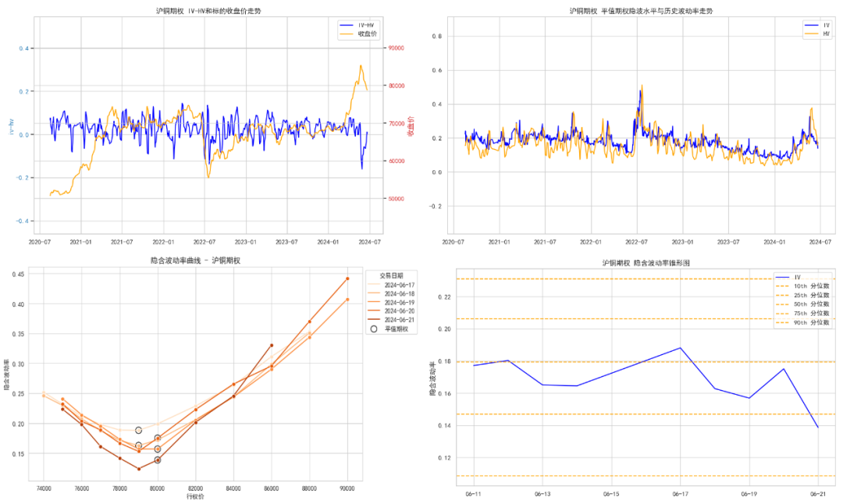Click the '06-17' date tick in cone chart

coord(680,495)
